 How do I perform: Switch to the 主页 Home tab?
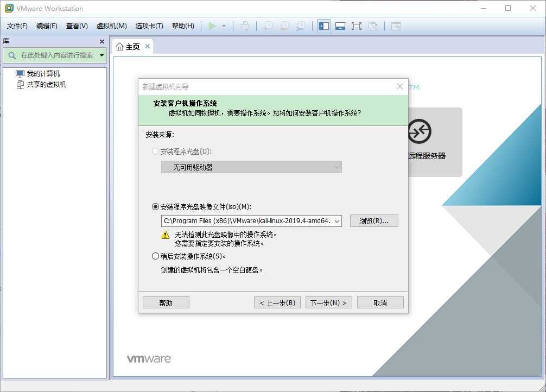click(x=132, y=47)
